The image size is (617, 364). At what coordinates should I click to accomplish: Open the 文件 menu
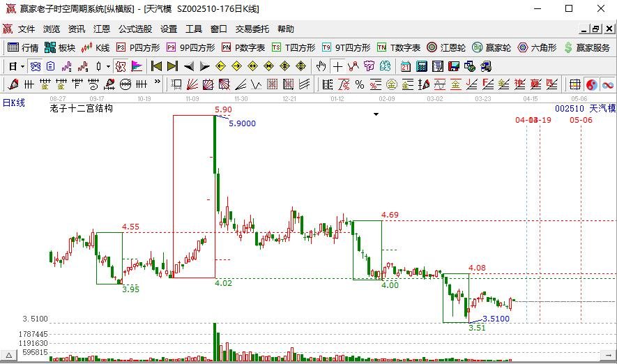(26, 29)
